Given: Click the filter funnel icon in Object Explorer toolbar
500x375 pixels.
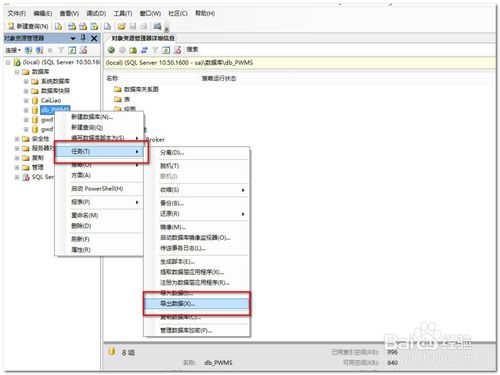Looking at the screenshot, I should pos(61,50).
